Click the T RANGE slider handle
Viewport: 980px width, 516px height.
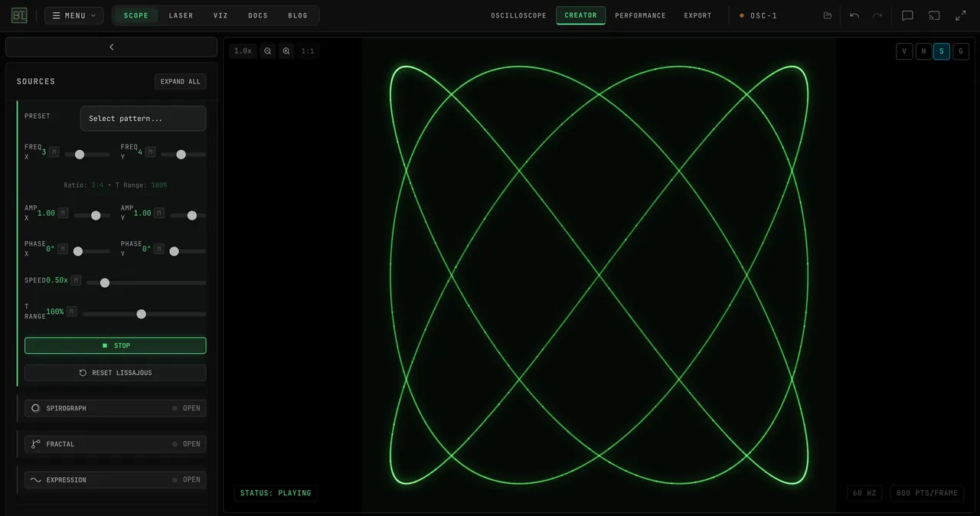(x=141, y=314)
